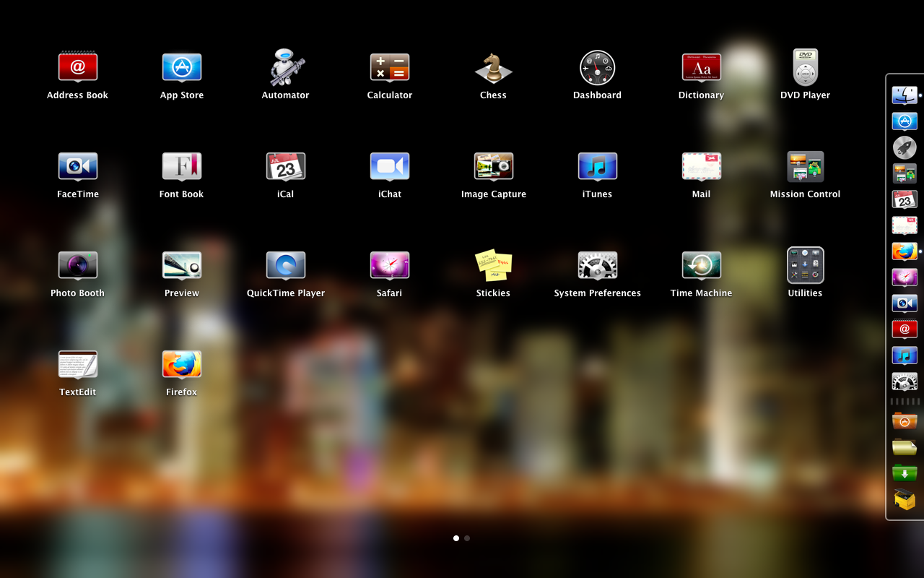Launch Time Machine
Screen dimensions: 924x578
coord(702,266)
